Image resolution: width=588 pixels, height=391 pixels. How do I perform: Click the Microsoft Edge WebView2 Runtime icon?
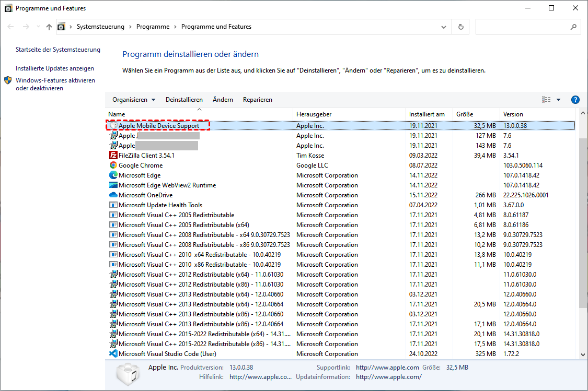113,185
